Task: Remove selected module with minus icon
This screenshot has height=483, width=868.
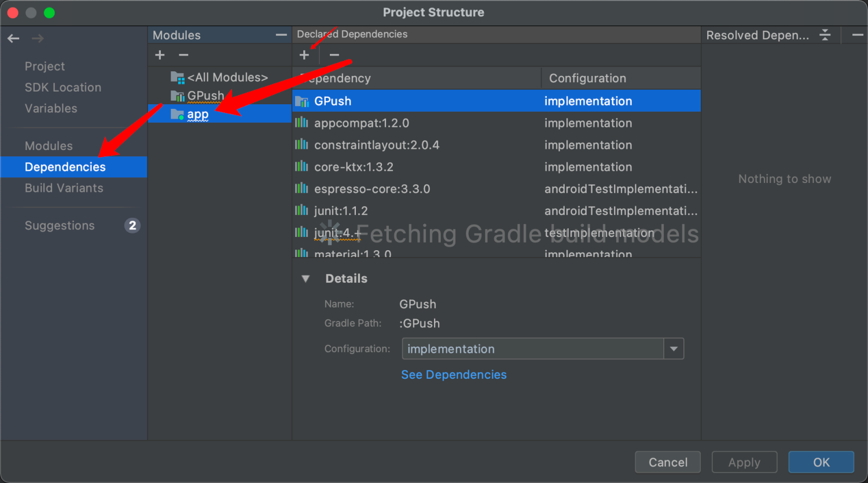Action: [x=183, y=55]
